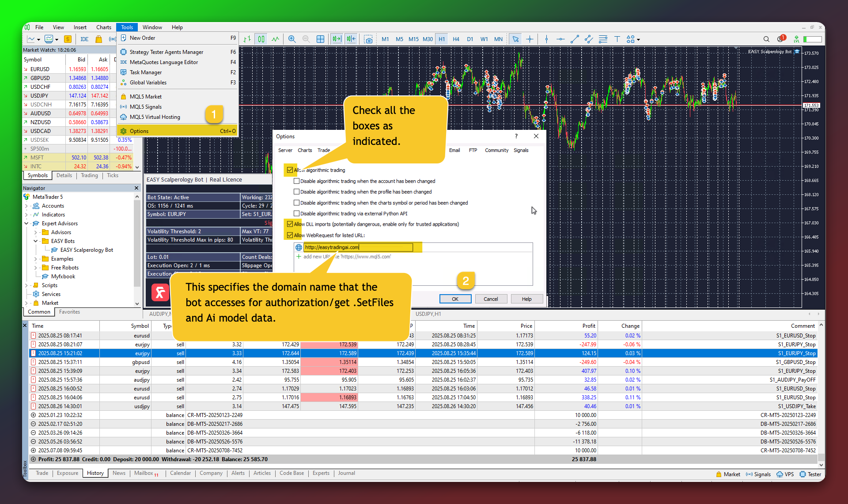Select the crosshair cursor tool
This screenshot has height=504, width=848.
point(530,39)
